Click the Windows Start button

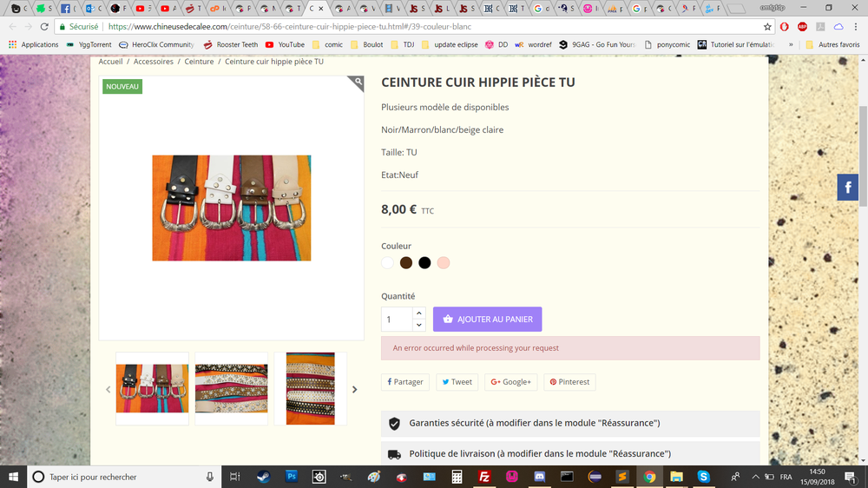pos(13,477)
